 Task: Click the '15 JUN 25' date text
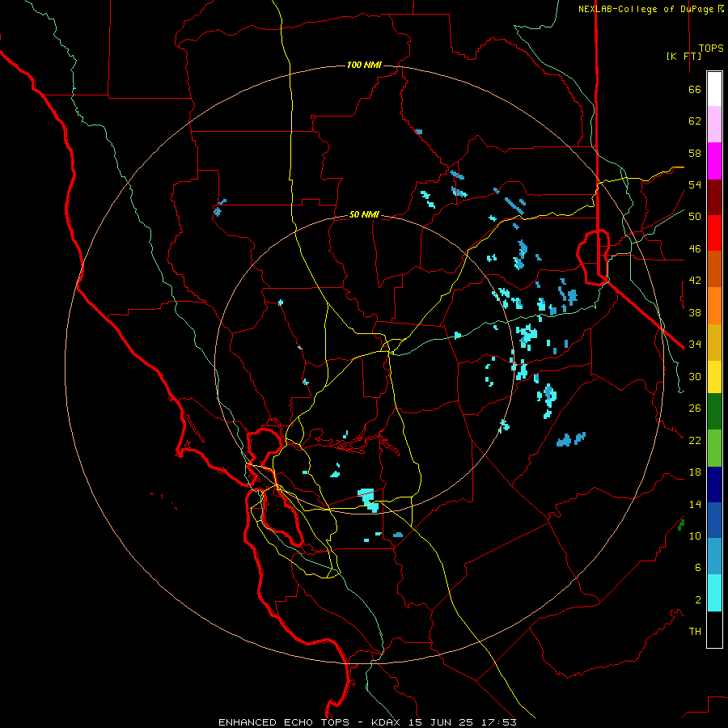[x=441, y=722]
